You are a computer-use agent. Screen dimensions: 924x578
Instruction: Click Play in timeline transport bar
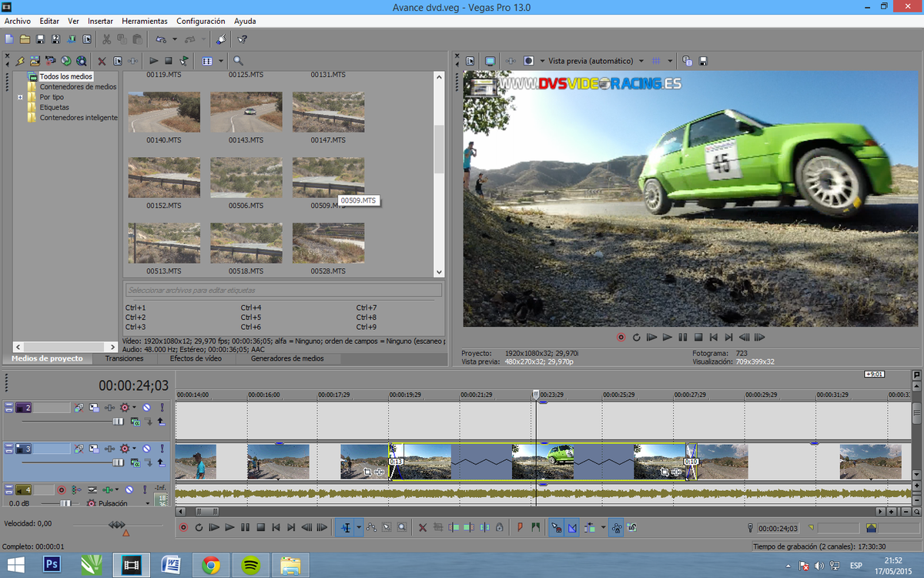[229, 528]
